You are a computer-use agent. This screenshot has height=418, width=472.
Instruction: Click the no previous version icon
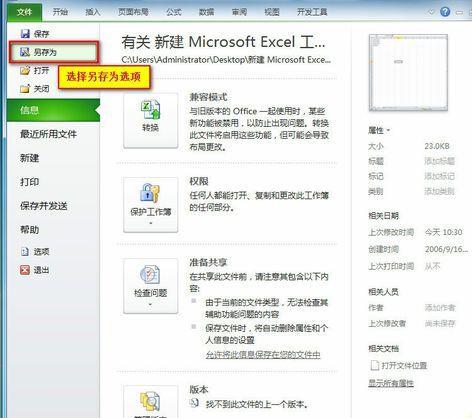[194, 403]
